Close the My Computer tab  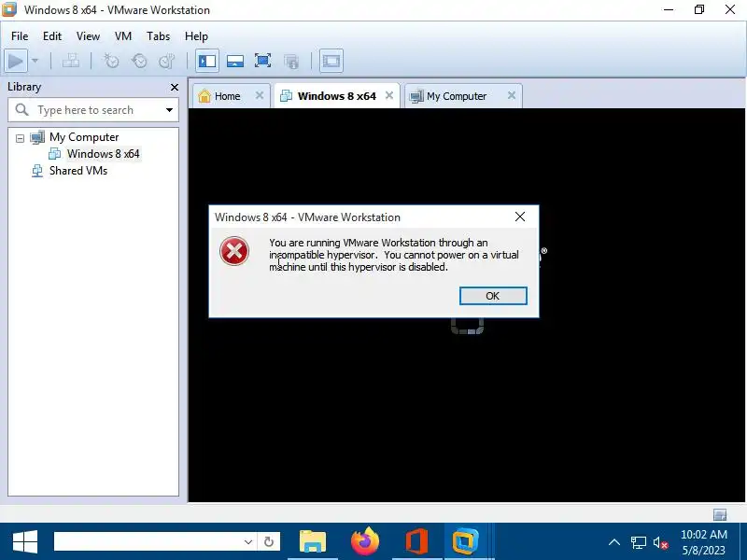coord(511,95)
